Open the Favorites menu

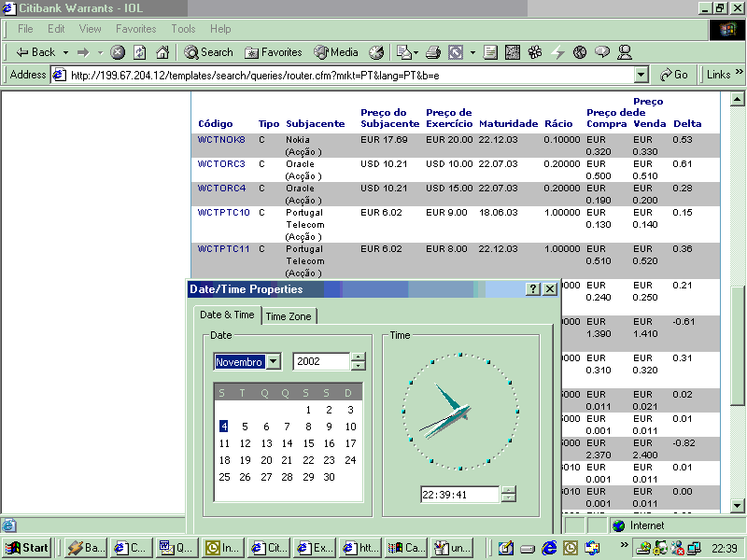[135, 29]
